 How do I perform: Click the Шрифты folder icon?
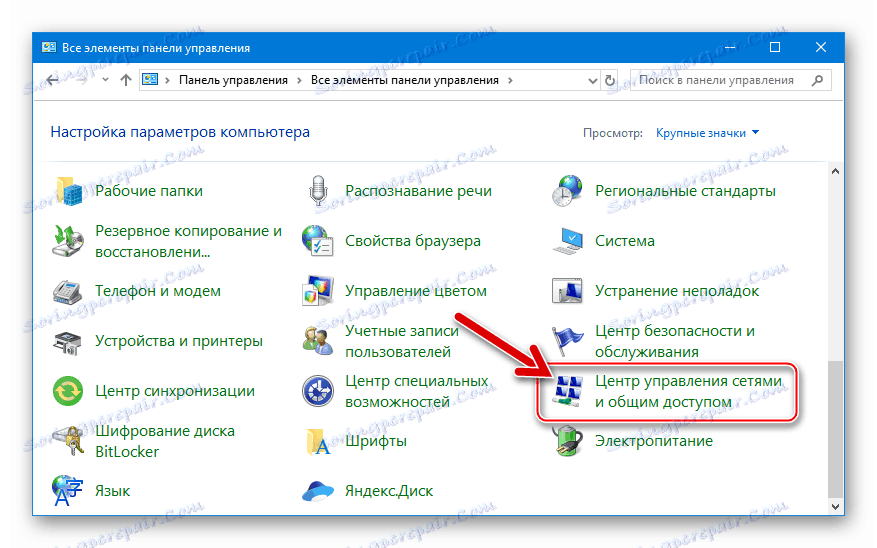click(x=318, y=441)
